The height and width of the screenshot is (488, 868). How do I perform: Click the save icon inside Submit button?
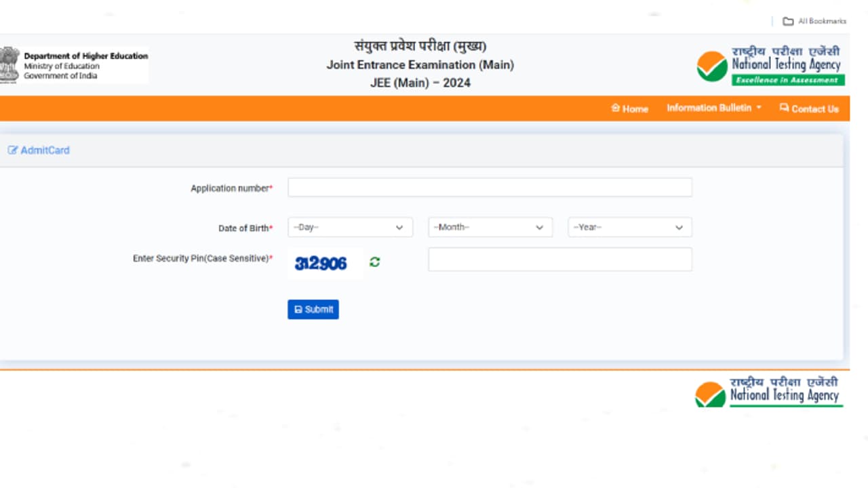[x=299, y=309]
